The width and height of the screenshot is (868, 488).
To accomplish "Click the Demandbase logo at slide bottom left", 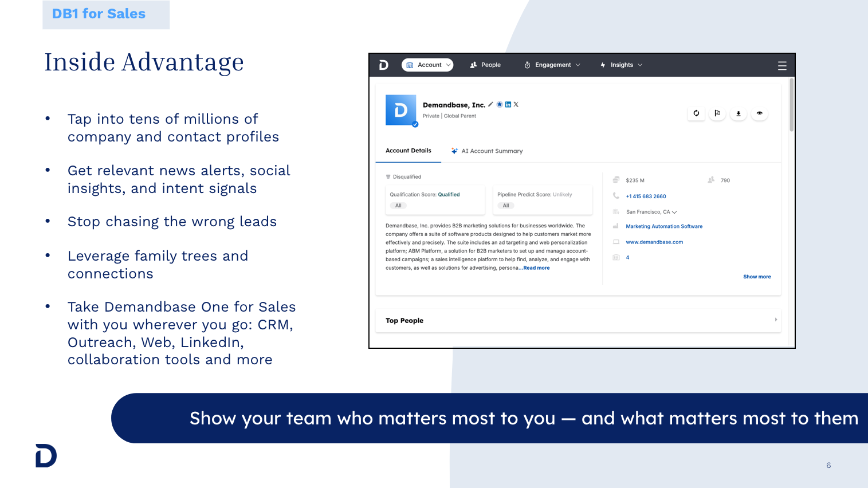I will pos(46,456).
